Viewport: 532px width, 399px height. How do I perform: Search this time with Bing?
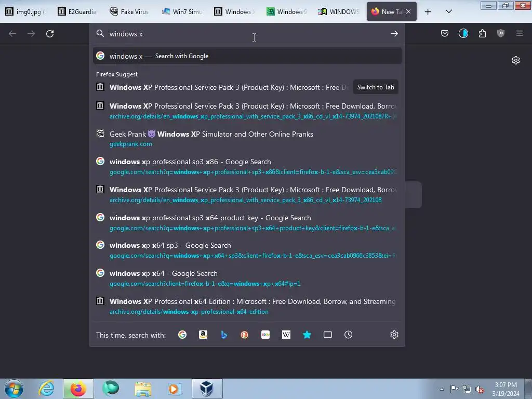point(223,335)
